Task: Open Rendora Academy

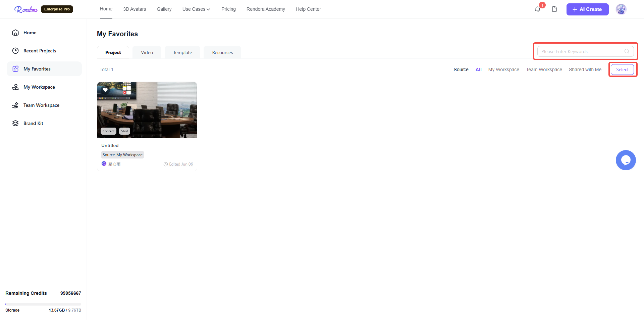Action: (x=266, y=9)
